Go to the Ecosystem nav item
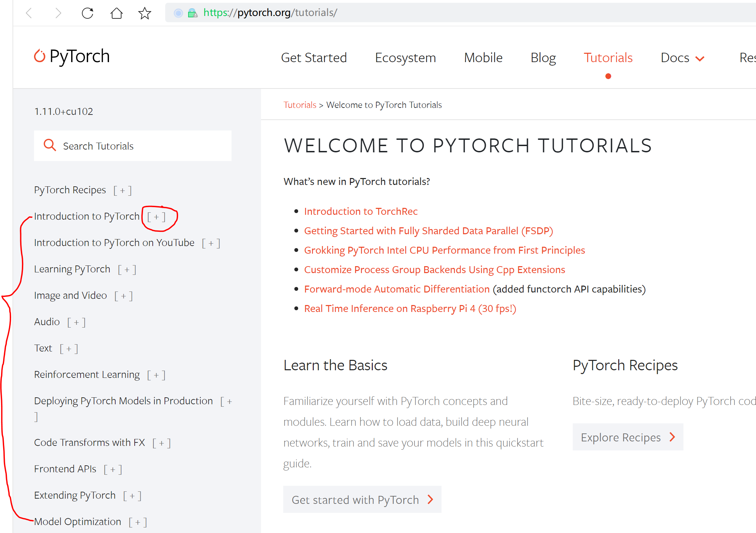The width and height of the screenshot is (756, 533). pos(405,58)
